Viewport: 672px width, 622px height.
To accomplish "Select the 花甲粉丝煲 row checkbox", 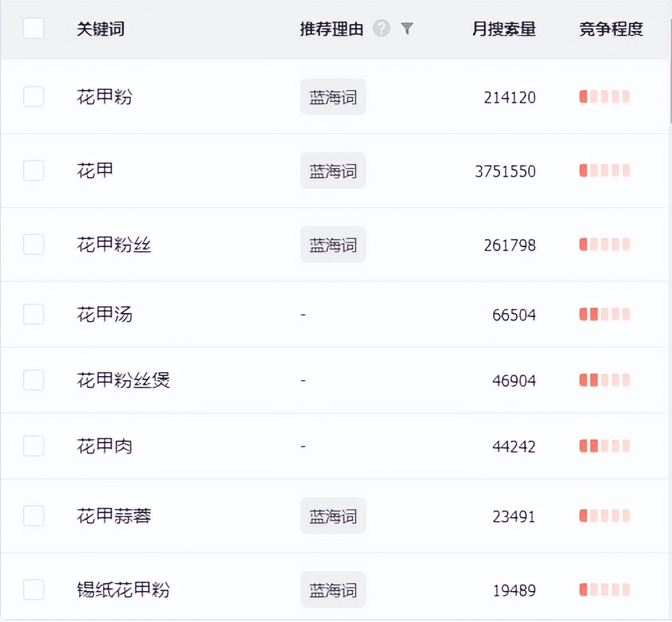I will [x=34, y=380].
